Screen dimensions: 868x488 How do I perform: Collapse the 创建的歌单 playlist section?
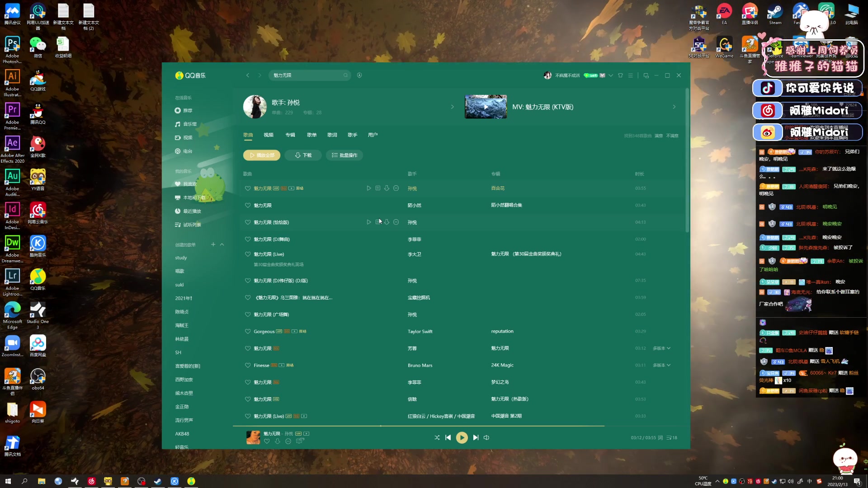pyautogui.click(x=222, y=244)
